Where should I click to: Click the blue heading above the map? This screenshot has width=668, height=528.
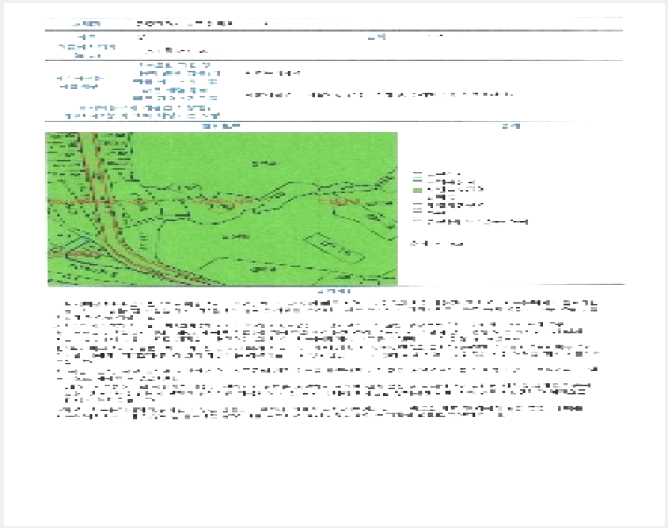pyautogui.click(x=221, y=126)
